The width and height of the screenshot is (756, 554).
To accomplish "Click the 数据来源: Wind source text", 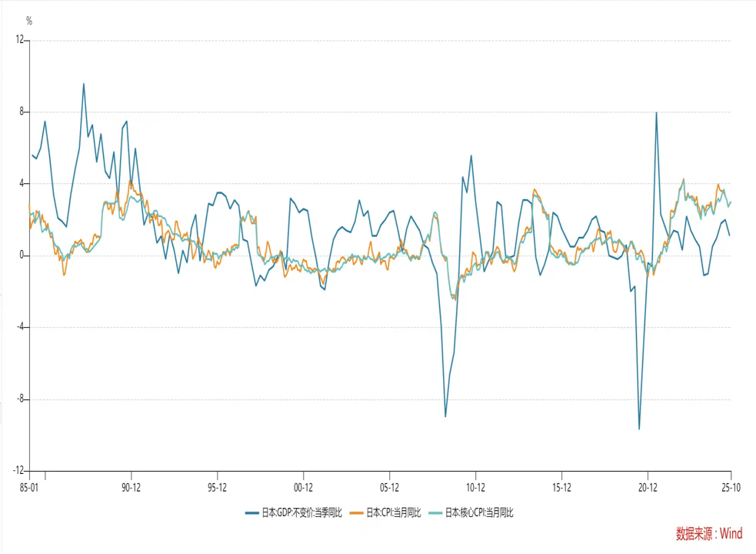I will 708,533.
